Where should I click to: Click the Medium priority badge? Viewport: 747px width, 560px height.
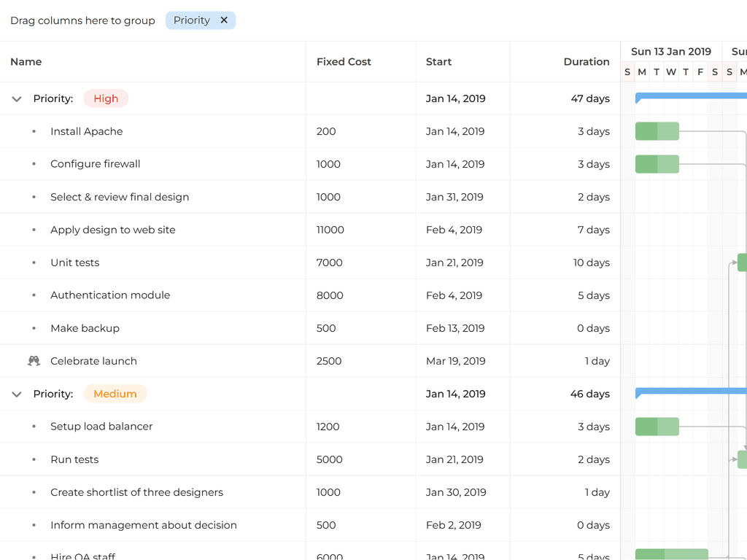pyautogui.click(x=115, y=394)
